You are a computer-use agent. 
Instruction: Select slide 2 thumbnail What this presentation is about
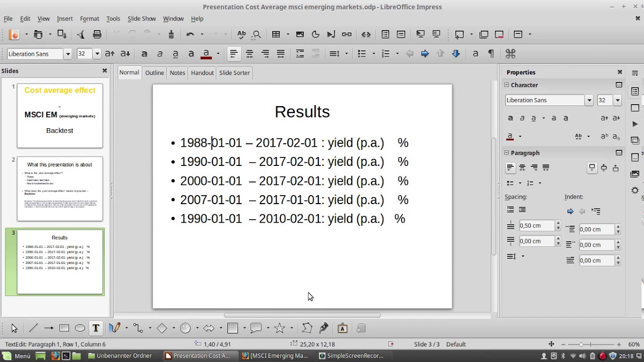(60, 189)
